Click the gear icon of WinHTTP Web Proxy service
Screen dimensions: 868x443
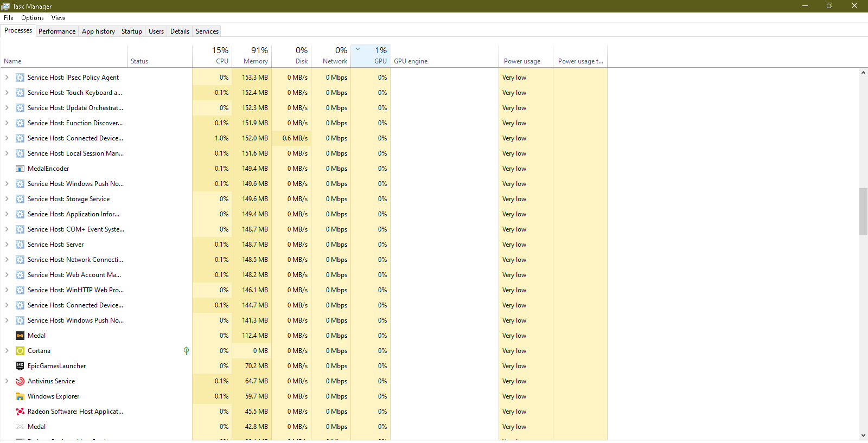(20, 290)
